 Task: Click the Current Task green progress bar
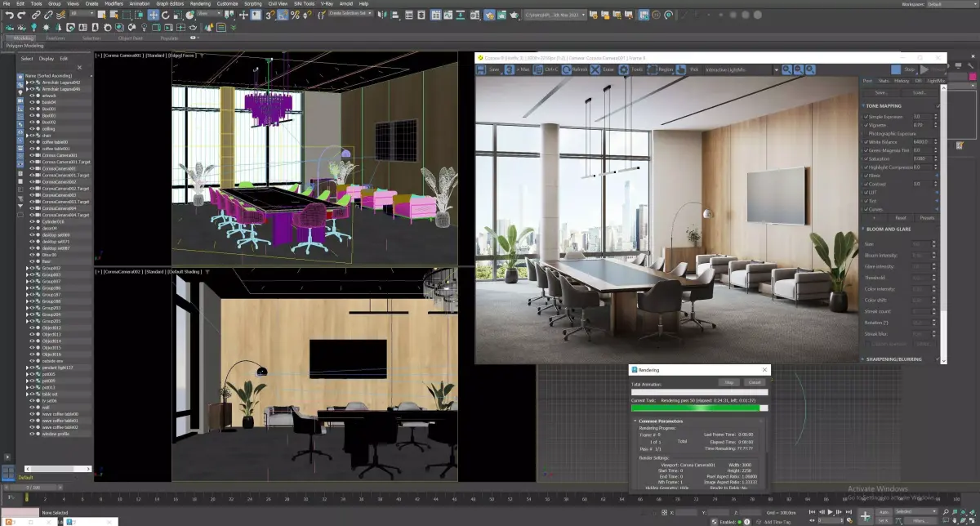click(x=700, y=408)
